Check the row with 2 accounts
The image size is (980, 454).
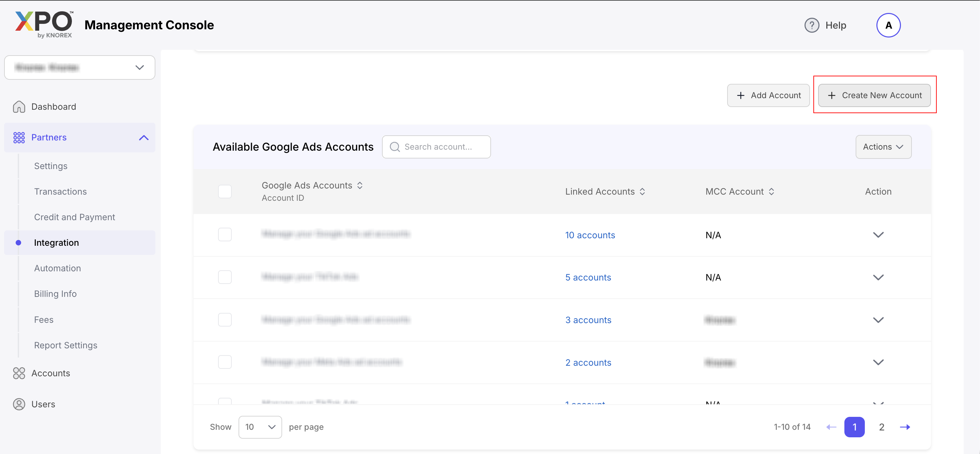225,362
